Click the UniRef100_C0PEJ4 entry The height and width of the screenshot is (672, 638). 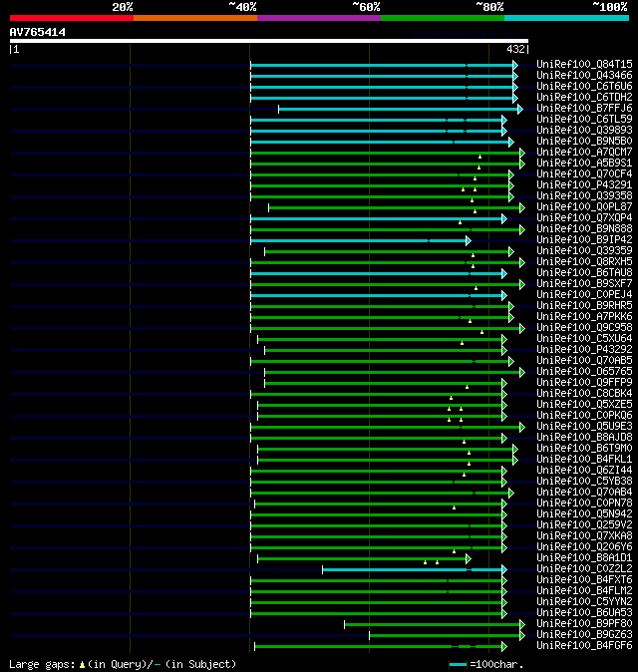tap(584, 295)
